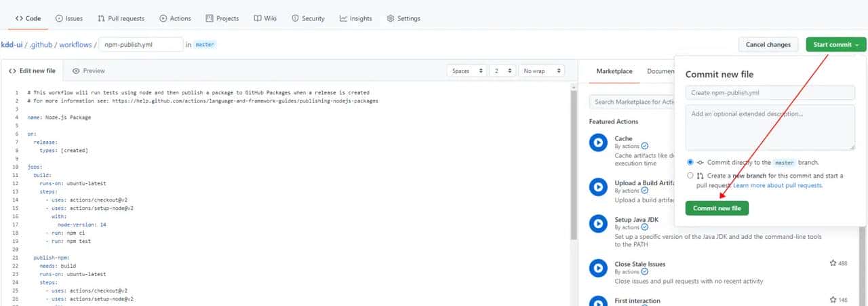Click the verified badge under Setup Java JDK
The height and width of the screenshot is (306, 868).
645,227
